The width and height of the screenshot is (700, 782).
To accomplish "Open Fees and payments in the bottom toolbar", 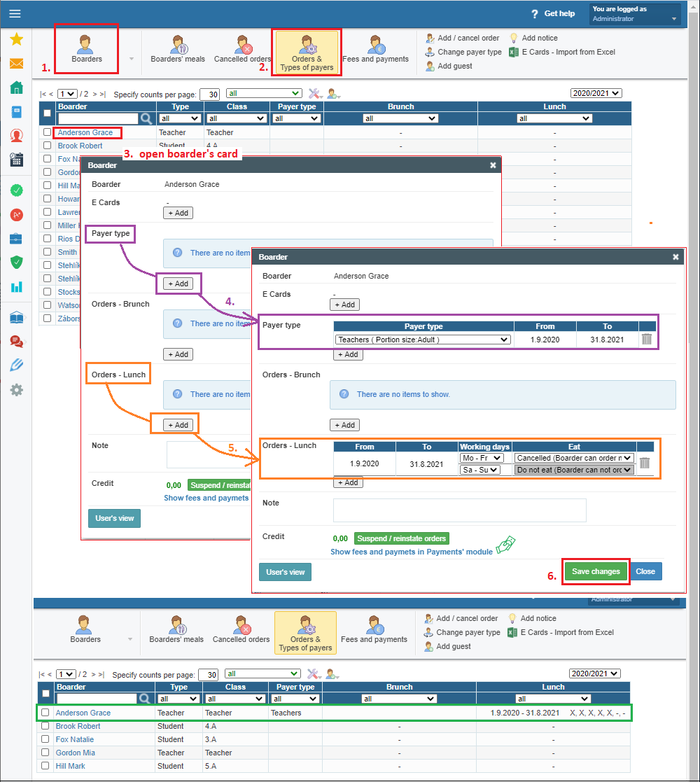I will point(374,630).
